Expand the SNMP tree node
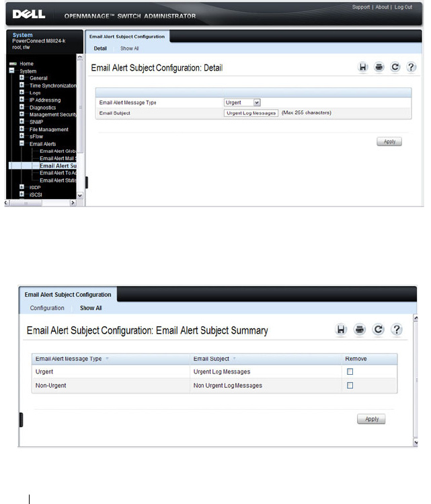This screenshot has height=504, width=431. pyautogui.click(x=22, y=122)
